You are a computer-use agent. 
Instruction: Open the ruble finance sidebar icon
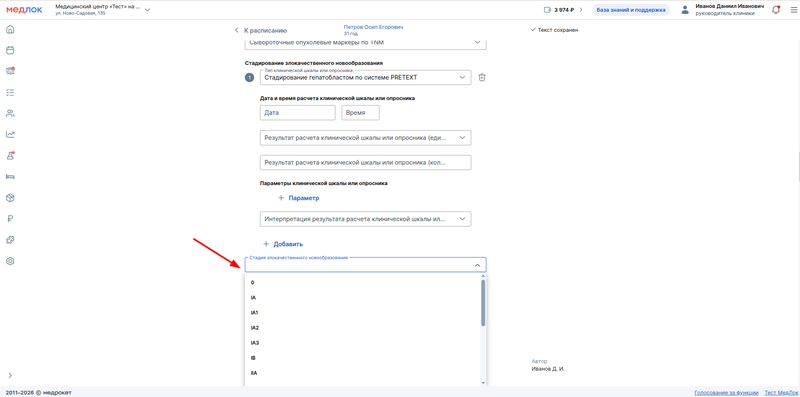(x=10, y=219)
